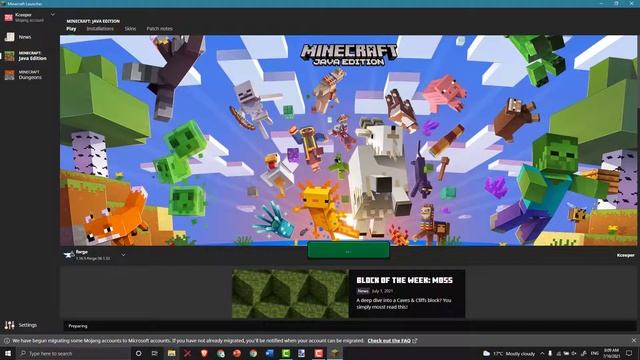Click the forge installation icon
Screen dimensions: 640x360
[69, 255]
